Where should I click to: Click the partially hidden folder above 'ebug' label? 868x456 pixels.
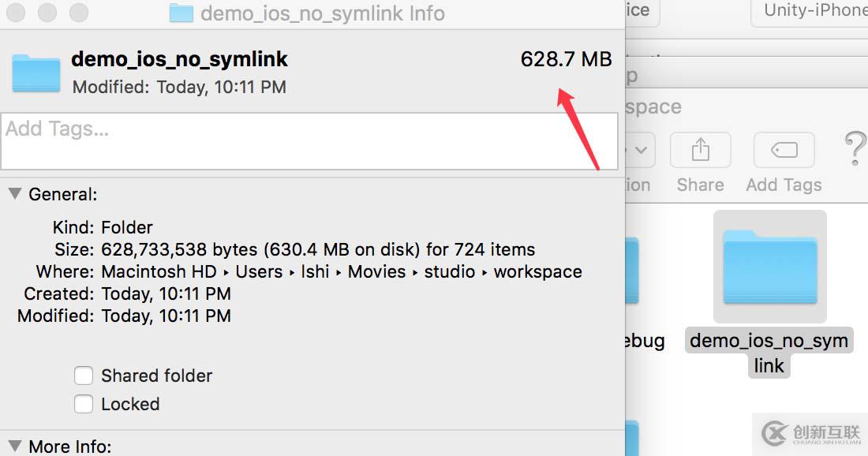tap(632, 268)
